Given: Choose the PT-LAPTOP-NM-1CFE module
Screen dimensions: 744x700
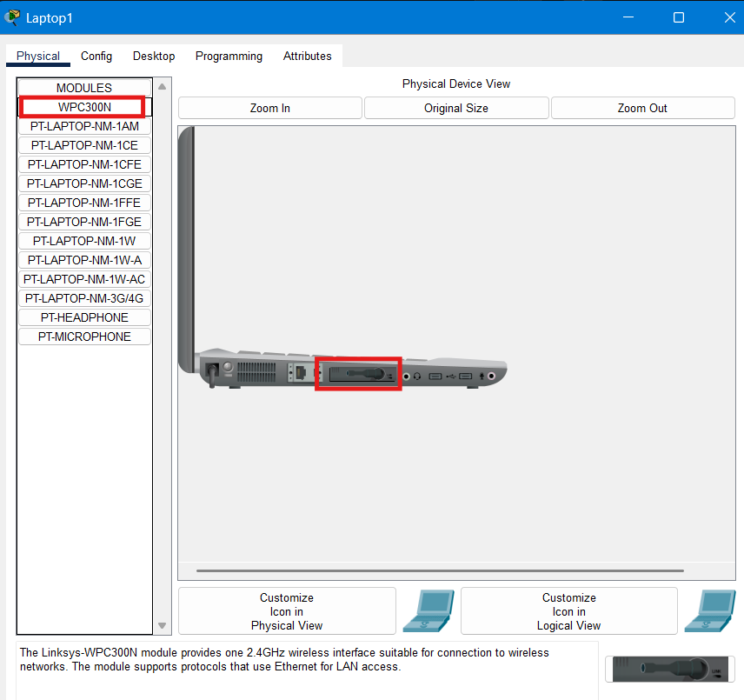Looking at the screenshot, I should click(x=84, y=164).
